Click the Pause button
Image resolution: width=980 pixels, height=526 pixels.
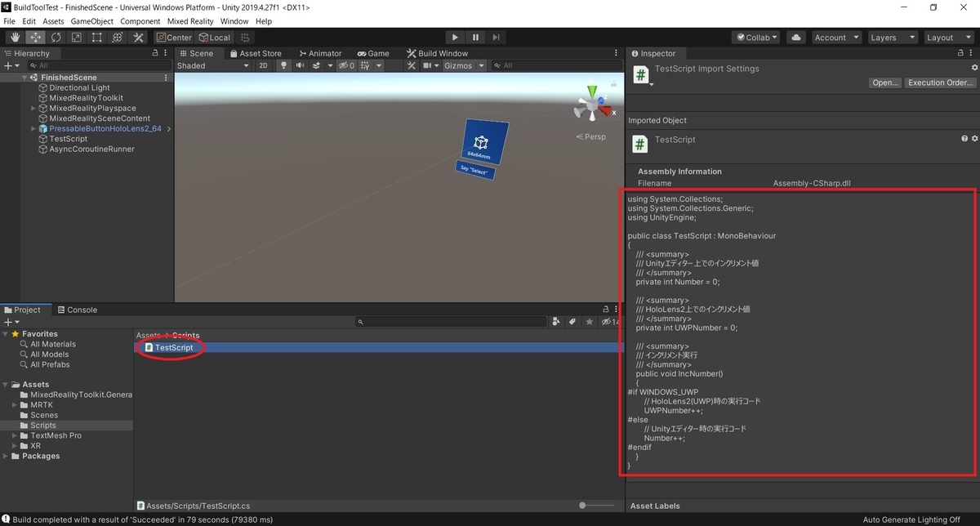click(x=475, y=38)
